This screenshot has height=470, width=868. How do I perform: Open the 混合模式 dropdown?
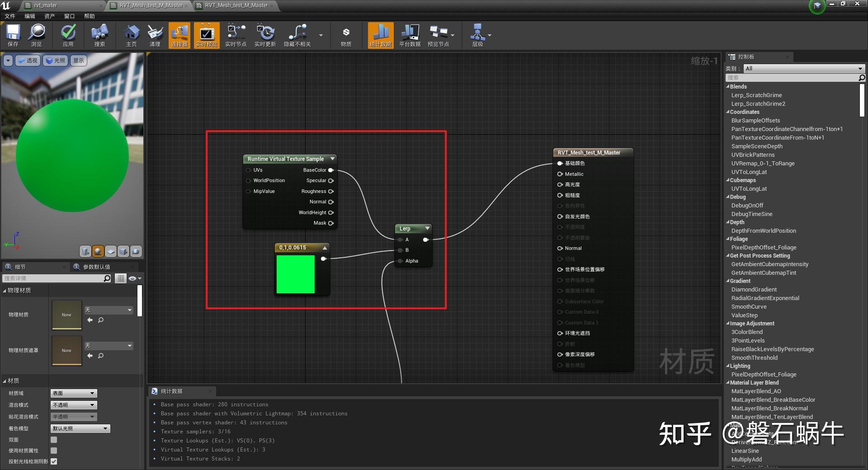73,405
